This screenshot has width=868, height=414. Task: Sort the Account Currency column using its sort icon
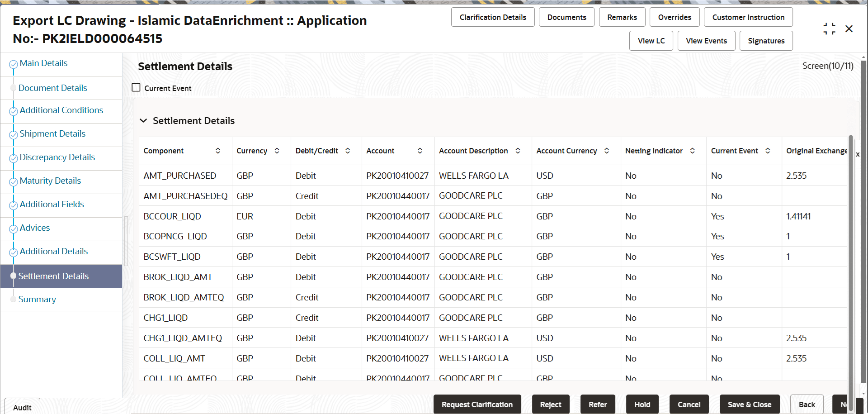[607, 150]
